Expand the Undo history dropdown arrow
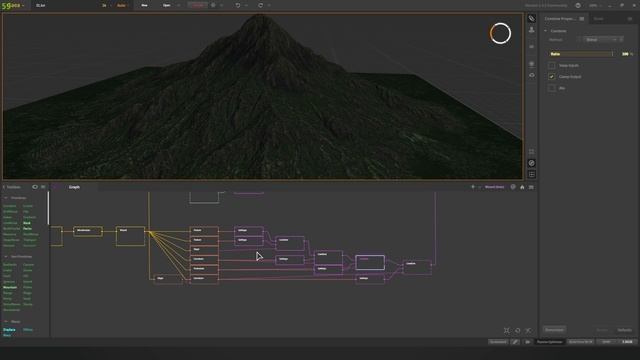The height and width of the screenshot is (360, 640). pos(247,5)
